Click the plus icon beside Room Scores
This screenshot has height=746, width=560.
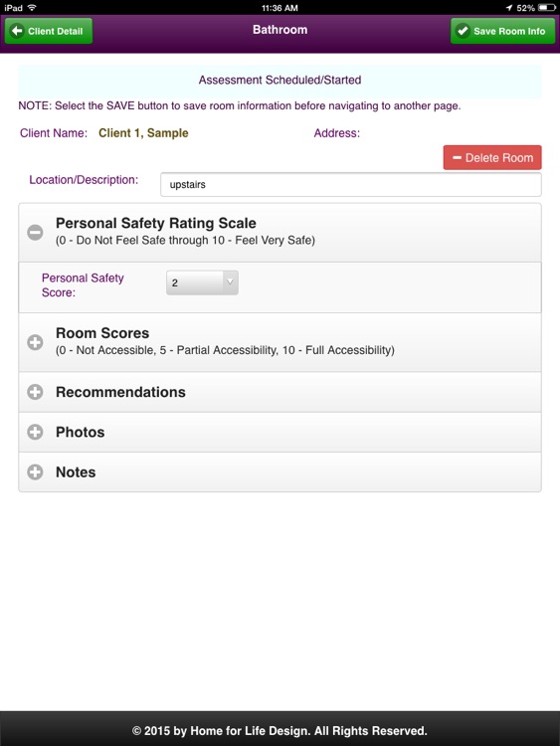point(35,342)
